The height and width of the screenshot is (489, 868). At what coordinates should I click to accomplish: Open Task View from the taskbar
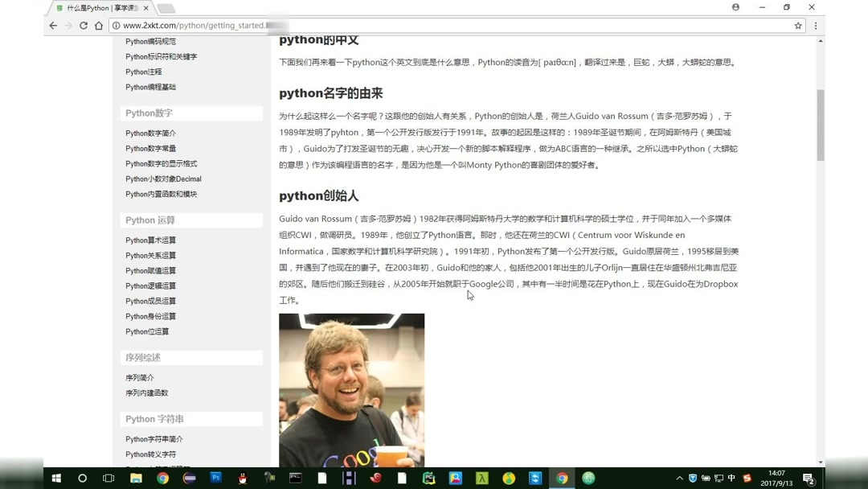(x=108, y=478)
